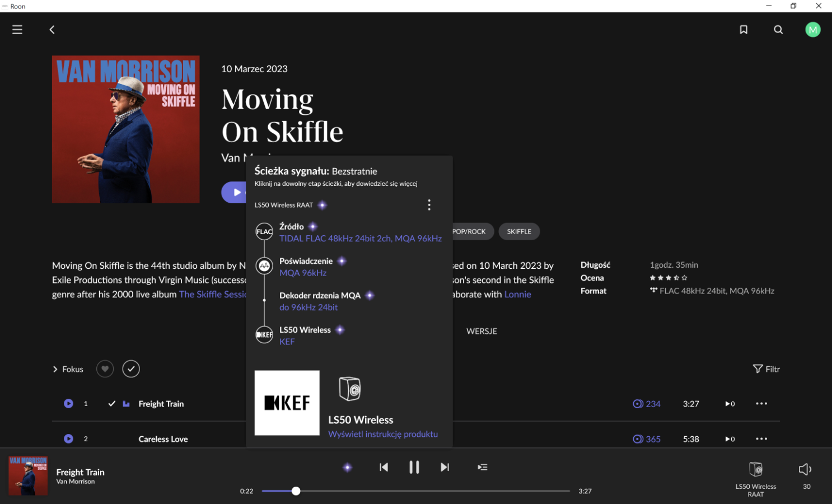
Task: Open Wyświetl instrukcję produktu link
Action: (x=383, y=434)
